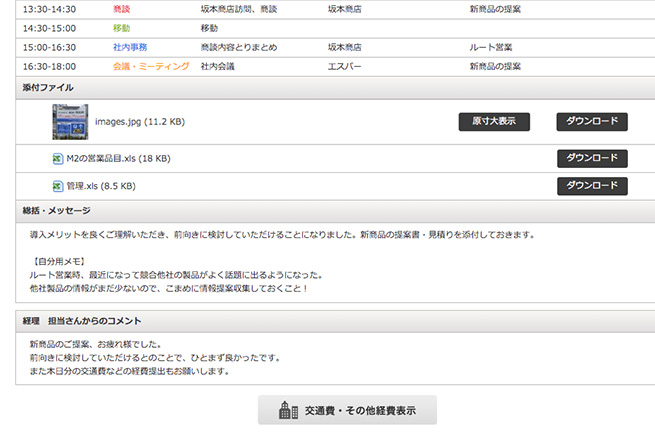Click the green 移動 category label
Image resolution: width=655 pixels, height=441 pixels.
click(122, 28)
